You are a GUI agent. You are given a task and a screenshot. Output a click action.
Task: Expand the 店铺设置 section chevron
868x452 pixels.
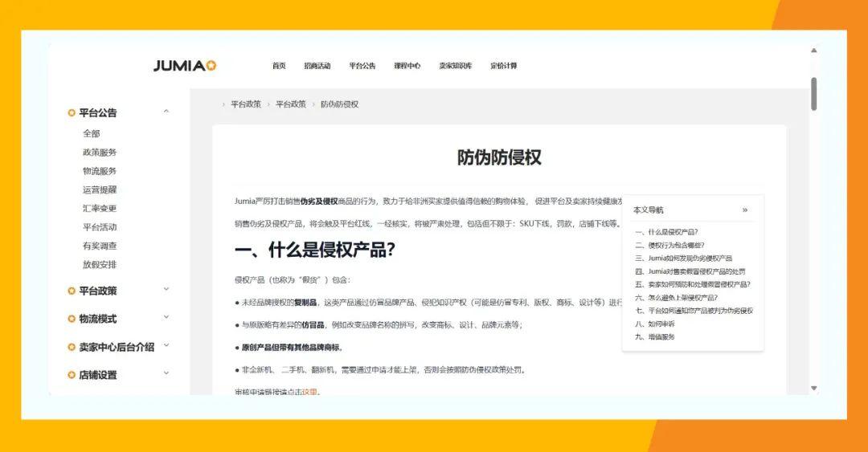click(166, 373)
